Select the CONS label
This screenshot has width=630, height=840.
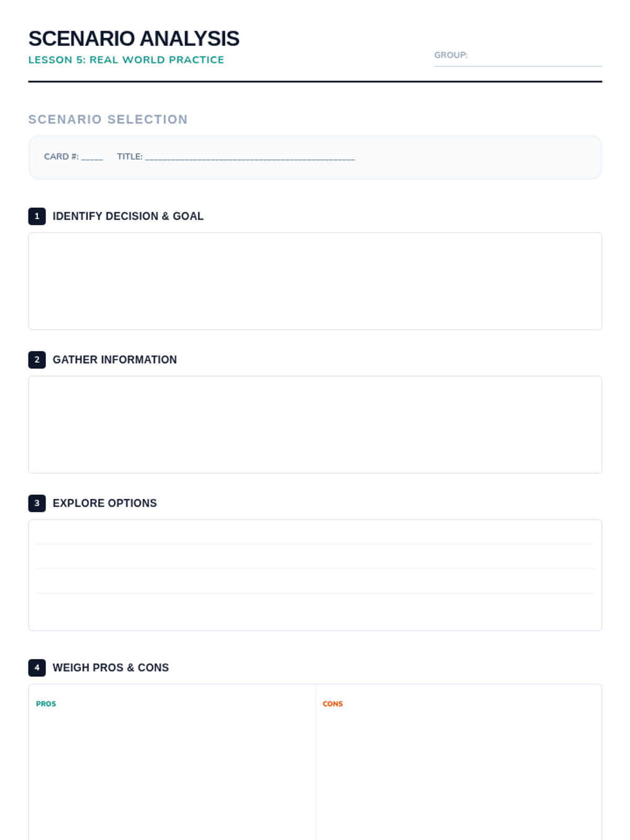tap(333, 704)
